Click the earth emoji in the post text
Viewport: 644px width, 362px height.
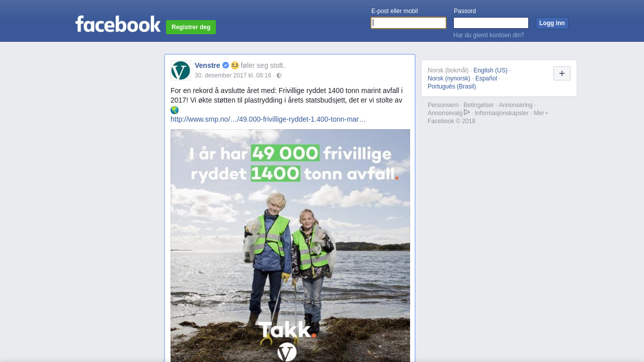coord(175,110)
